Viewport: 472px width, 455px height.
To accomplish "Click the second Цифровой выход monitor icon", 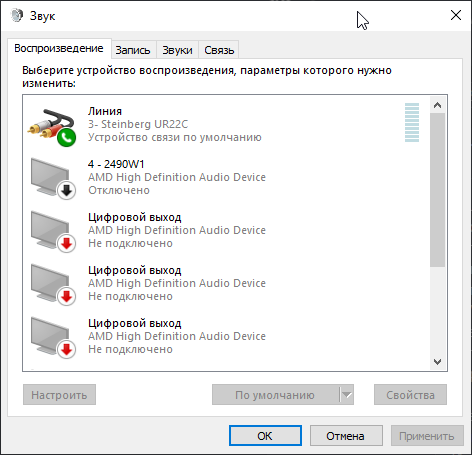I will (53, 285).
